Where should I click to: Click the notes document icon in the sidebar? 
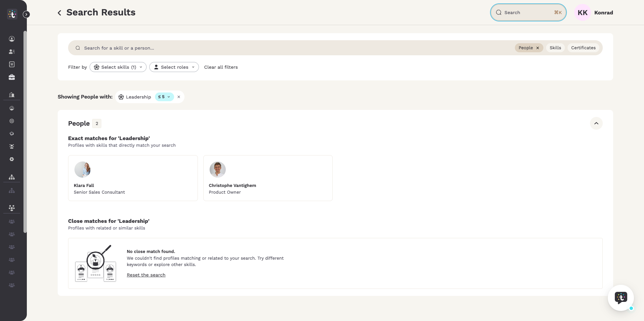(x=12, y=64)
